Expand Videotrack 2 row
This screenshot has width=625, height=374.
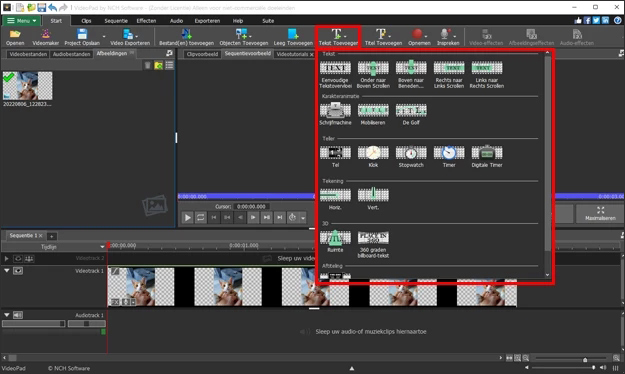point(6,258)
